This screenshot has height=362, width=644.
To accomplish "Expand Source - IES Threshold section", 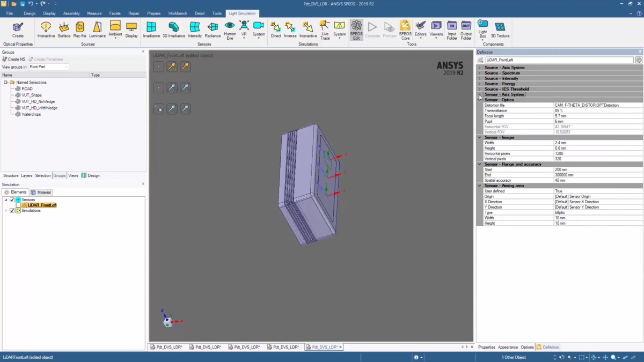I will pos(480,89).
